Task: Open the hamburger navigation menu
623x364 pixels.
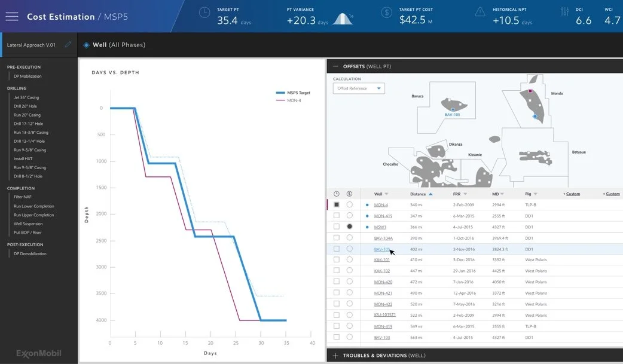Action: pos(12,16)
